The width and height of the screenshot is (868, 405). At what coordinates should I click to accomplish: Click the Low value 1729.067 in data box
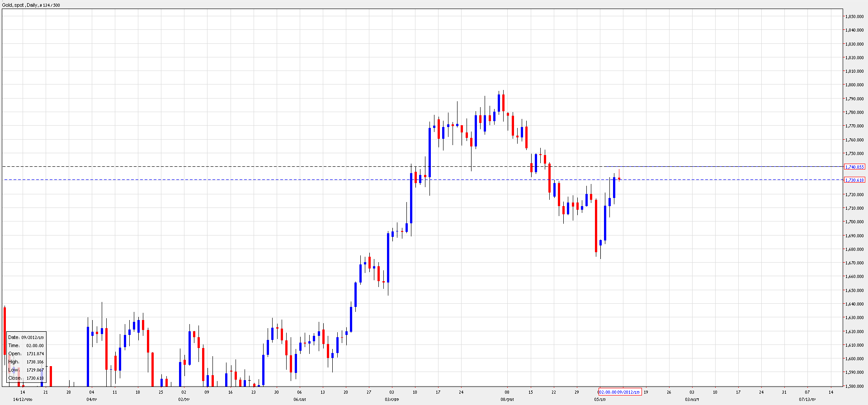coord(35,370)
